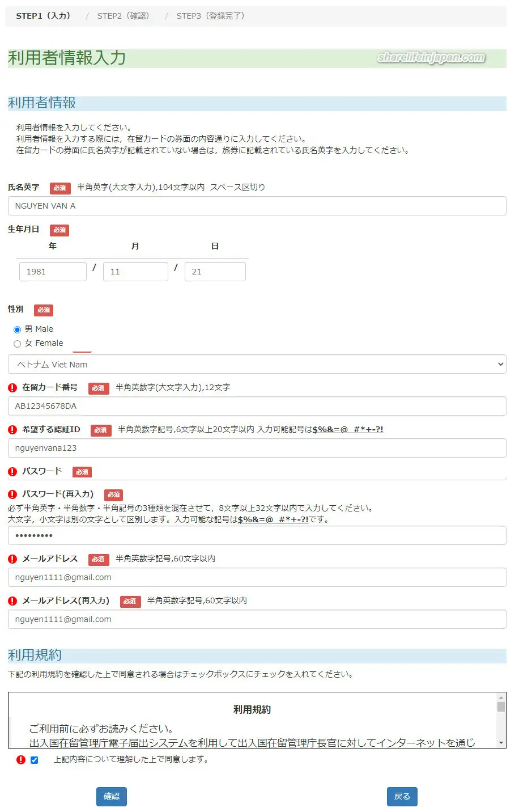Select the 女 Female radio button
This screenshot has height=812, width=515.
click(17, 344)
